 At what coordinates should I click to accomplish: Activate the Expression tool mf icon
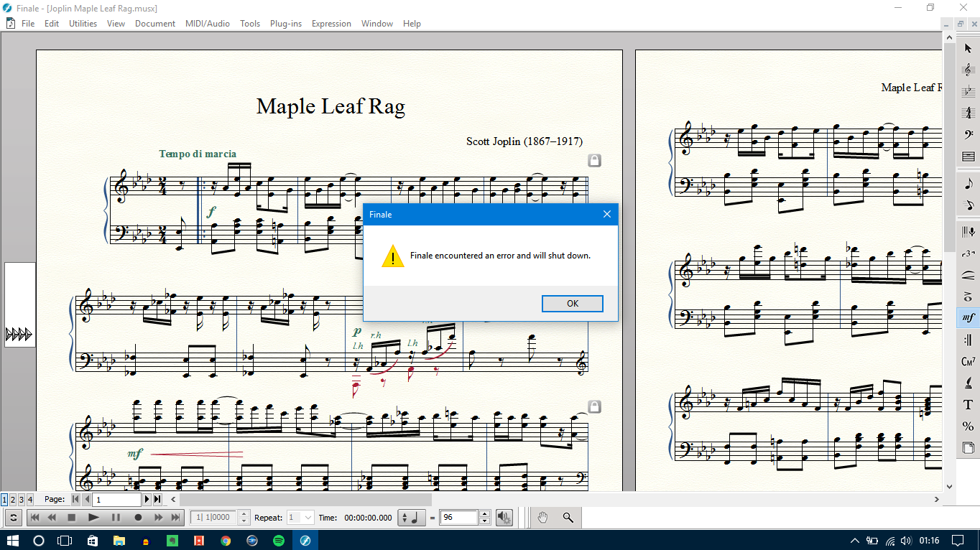pos(968,317)
